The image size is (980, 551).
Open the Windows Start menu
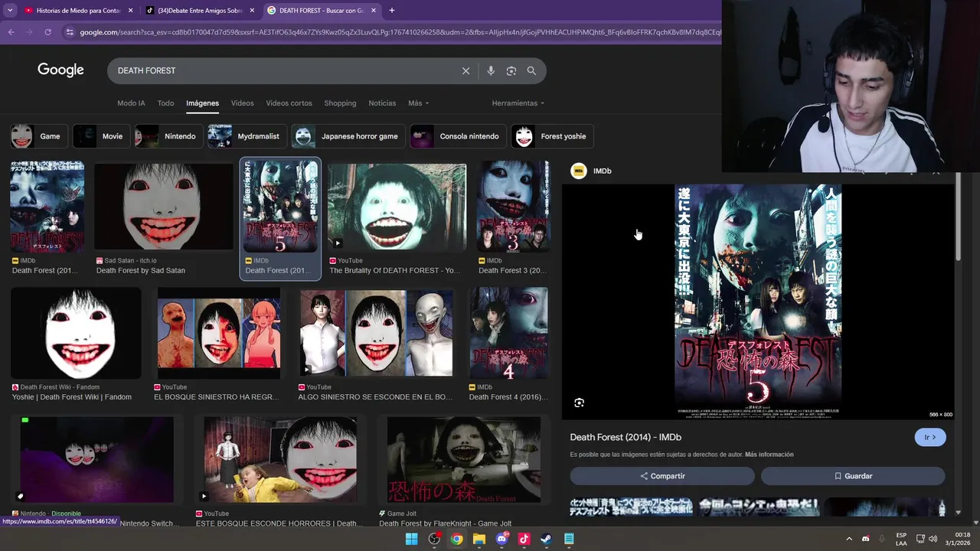point(411,539)
